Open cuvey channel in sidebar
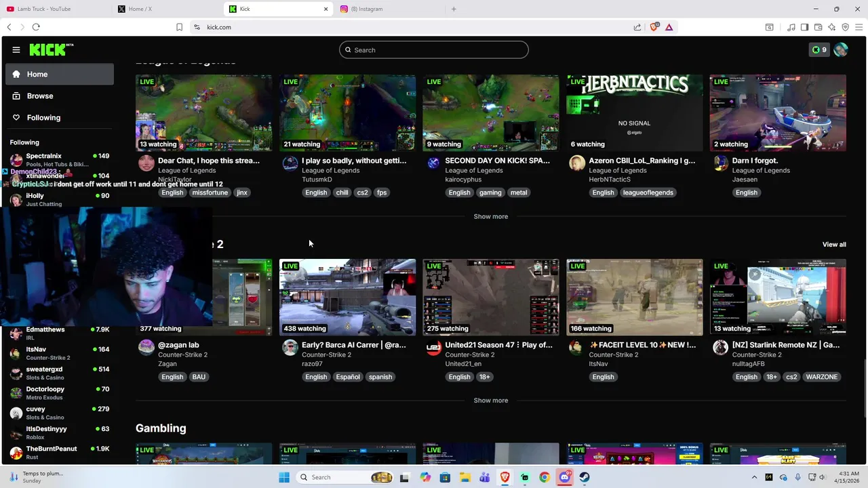The image size is (868, 488). point(60,413)
